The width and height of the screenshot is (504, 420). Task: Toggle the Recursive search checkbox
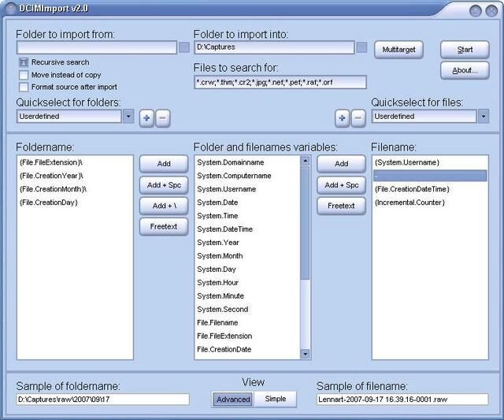point(24,62)
